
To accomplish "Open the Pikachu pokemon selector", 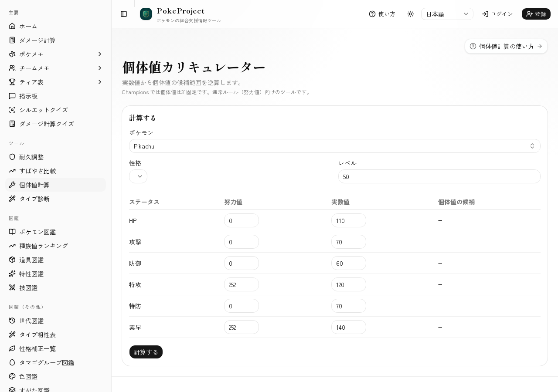I will click(335, 146).
